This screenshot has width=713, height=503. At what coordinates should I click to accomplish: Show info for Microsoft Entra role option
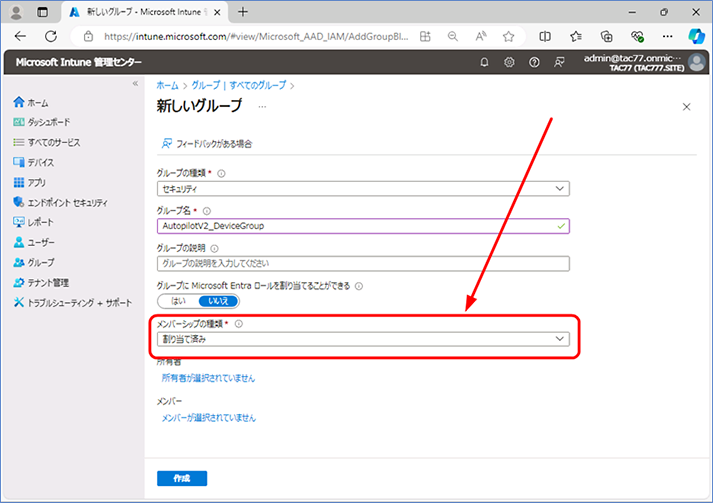coord(359,286)
